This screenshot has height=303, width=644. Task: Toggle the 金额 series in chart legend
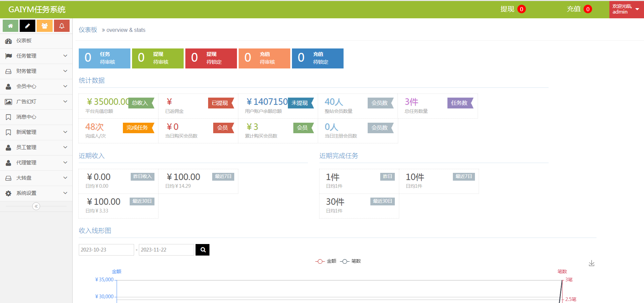326,261
